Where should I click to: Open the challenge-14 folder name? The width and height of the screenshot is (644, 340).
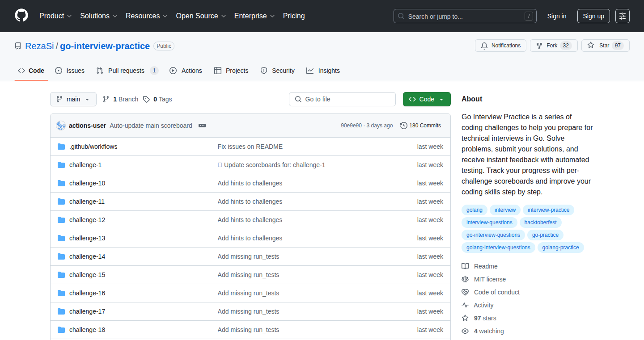[87, 256]
